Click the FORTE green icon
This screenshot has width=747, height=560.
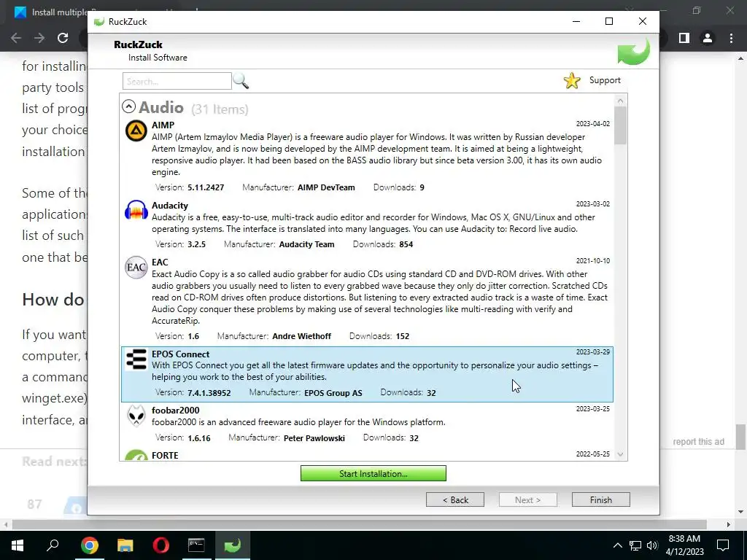click(136, 455)
